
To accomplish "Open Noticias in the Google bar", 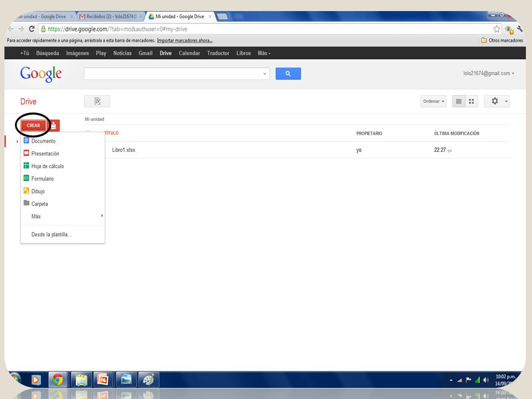I will pyautogui.click(x=122, y=53).
